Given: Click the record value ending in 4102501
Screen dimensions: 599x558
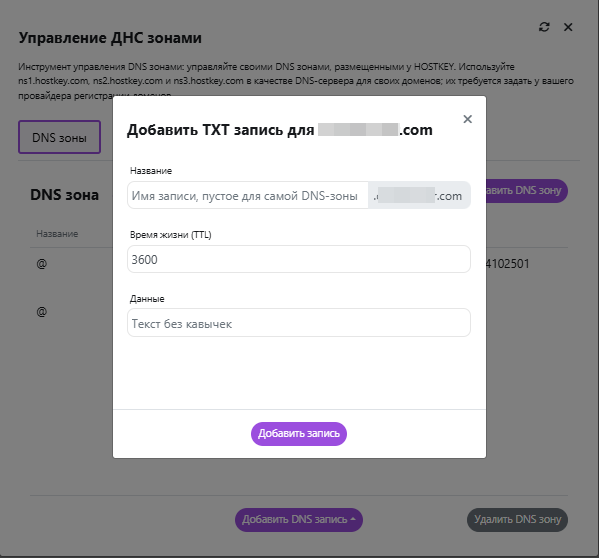Looking at the screenshot, I should pyautogui.click(x=507, y=264).
